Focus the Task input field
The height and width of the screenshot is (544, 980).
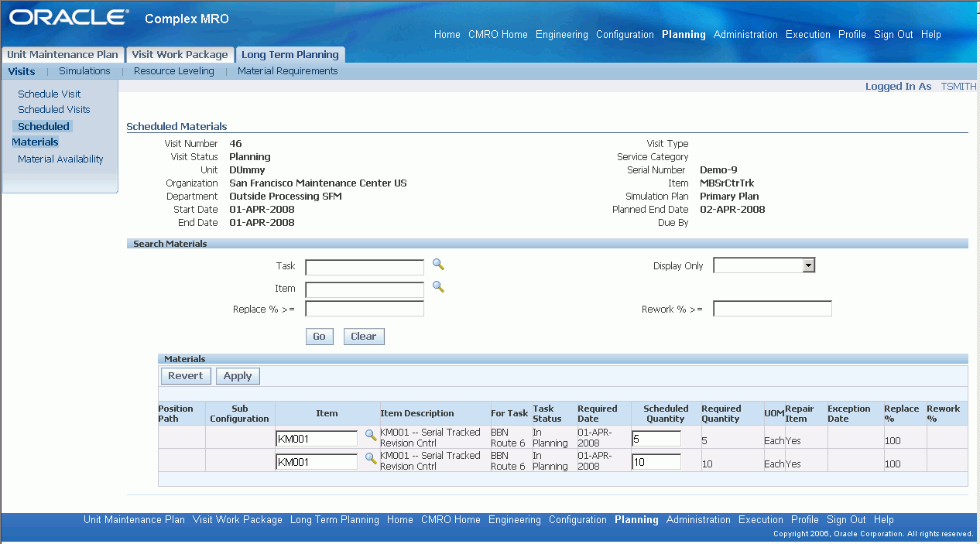(x=365, y=268)
